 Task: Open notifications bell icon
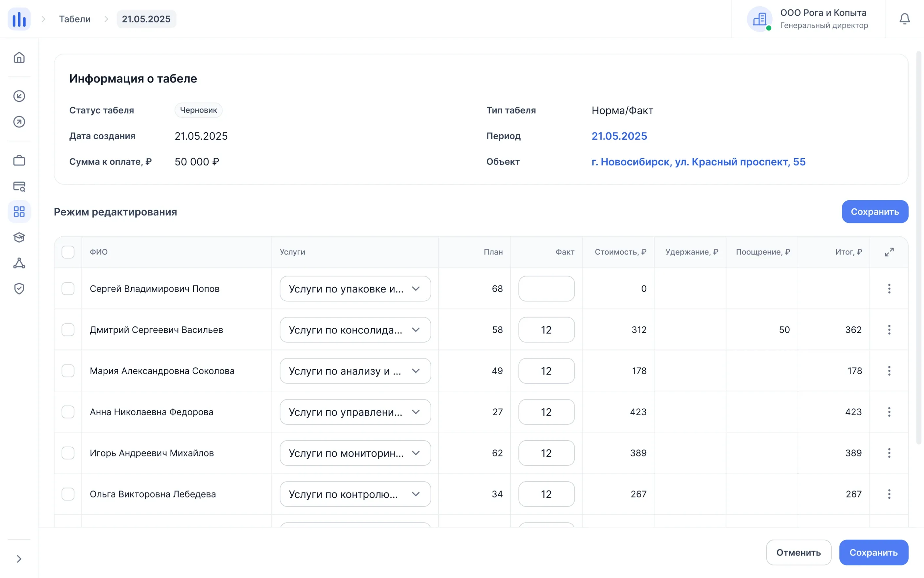coord(905,19)
